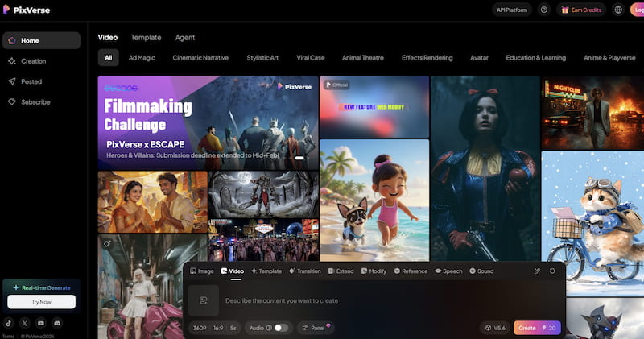The height and width of the screenshot is (339, 644).
Task: Click the Earn Credits button
Action: point(582,10)
